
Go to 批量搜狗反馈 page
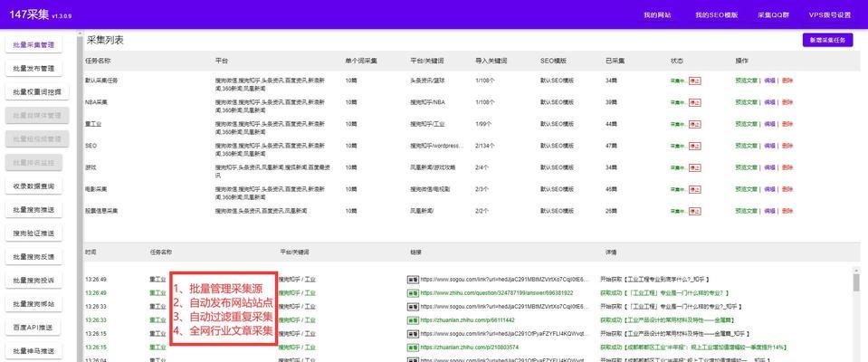coord(33,257)
